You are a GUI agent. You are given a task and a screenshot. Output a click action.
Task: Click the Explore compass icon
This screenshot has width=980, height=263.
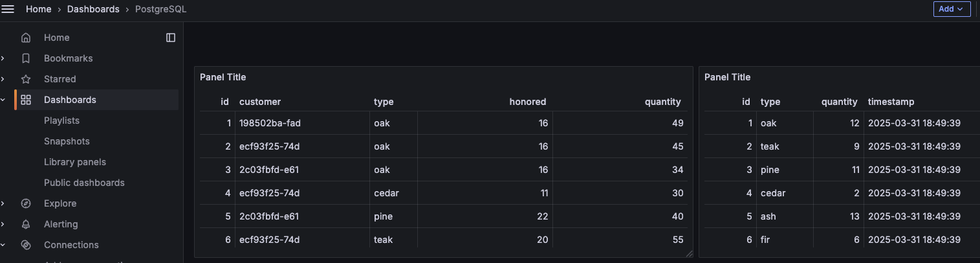pos(26,203)
